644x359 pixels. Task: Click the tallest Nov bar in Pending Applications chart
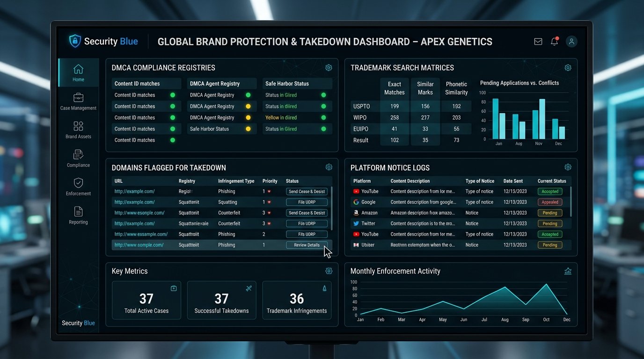click(542, 119)
